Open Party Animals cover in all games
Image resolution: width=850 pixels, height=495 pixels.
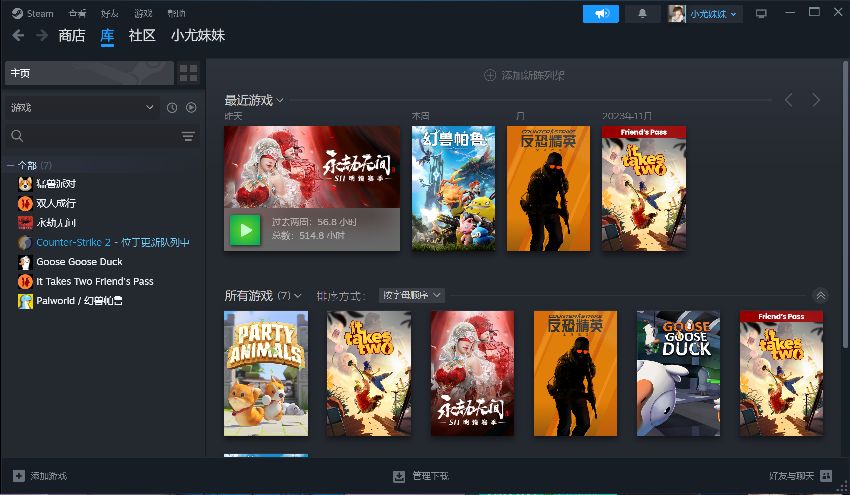point(266,373)
